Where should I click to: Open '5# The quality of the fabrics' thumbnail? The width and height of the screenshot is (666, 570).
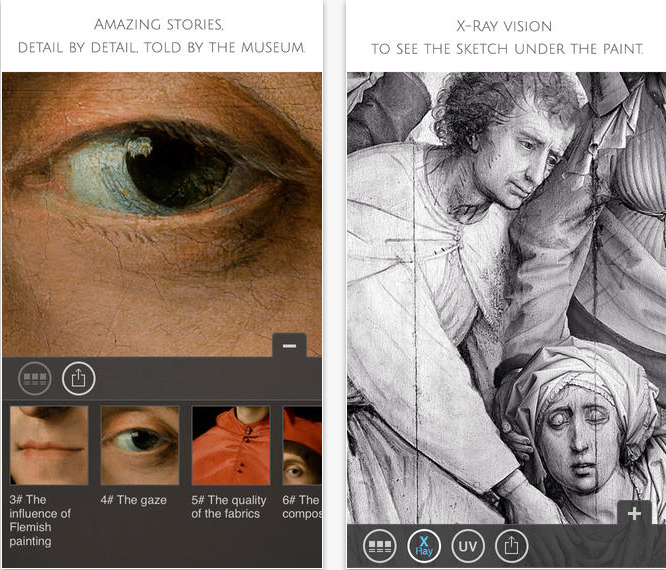[x=231, y=445]
